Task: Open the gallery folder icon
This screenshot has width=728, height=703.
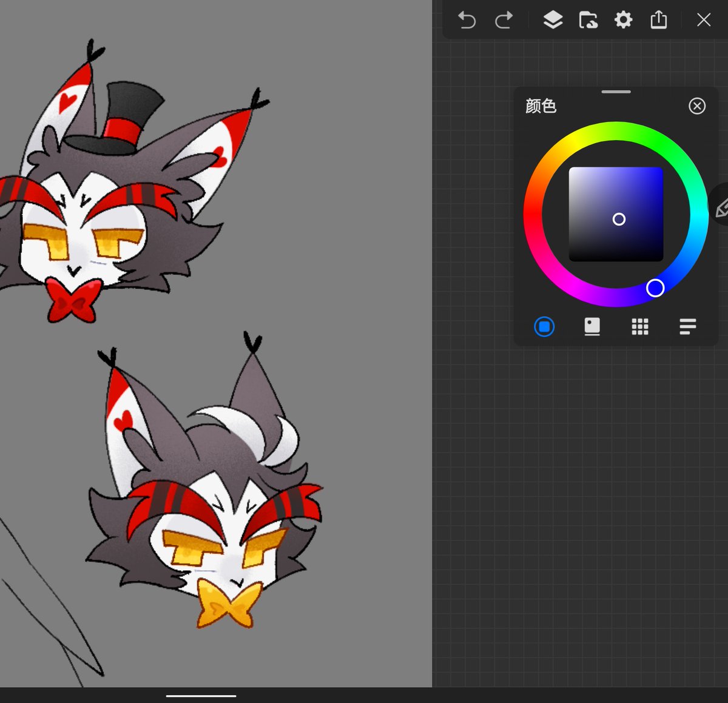Action: 588,20
